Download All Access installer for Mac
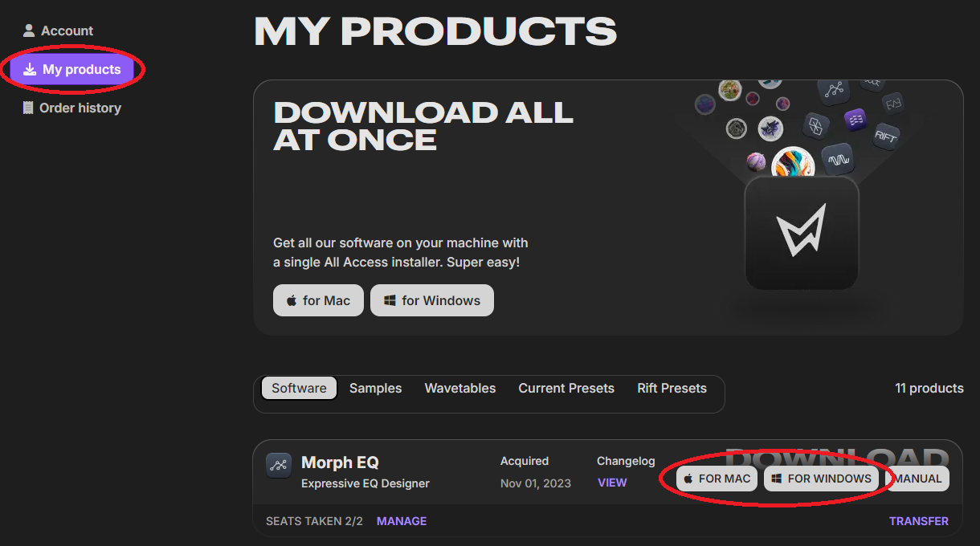 [x=318, y=300]
